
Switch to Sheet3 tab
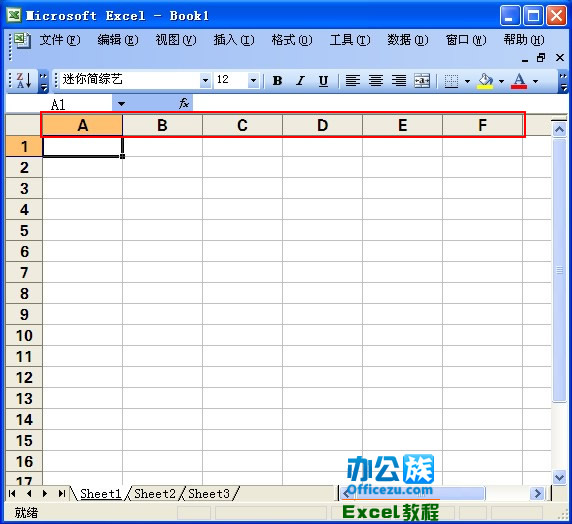click(x=209, y=494)
